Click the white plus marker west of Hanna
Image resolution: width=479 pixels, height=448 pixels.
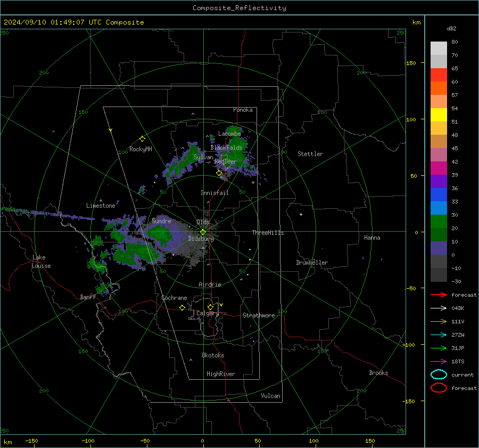tap(301, 214)
